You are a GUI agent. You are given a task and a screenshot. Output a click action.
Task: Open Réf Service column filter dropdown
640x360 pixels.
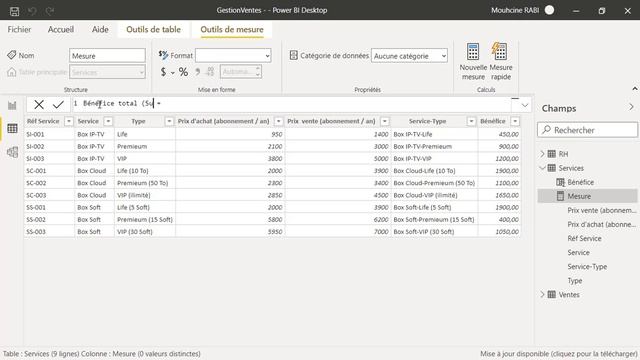point(69,121)
